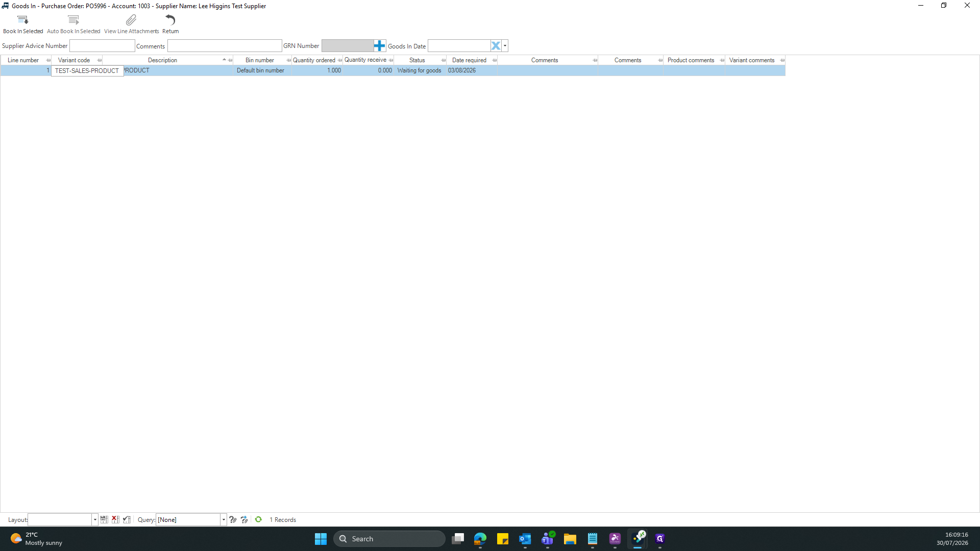Screen dimensions: 980x551
Task: Open Outlook from the taskbar
Action: (525, 539)
